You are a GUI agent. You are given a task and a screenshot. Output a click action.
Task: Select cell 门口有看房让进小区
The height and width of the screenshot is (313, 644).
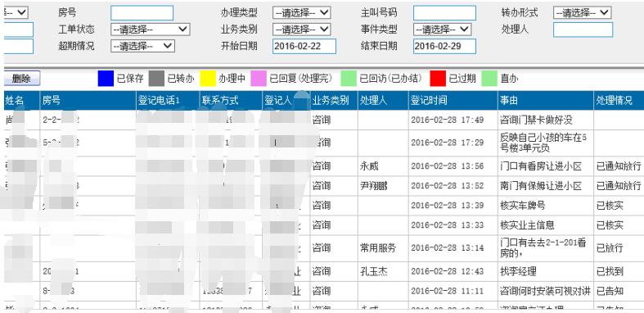click(546, 166)
